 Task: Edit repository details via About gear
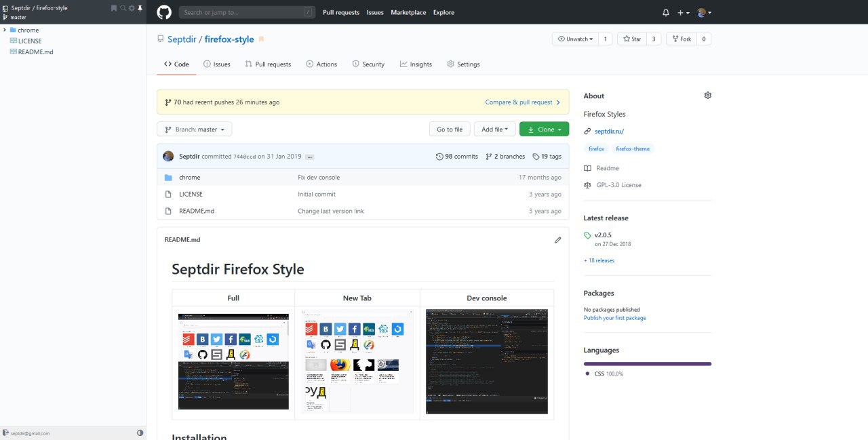point(707,96)
